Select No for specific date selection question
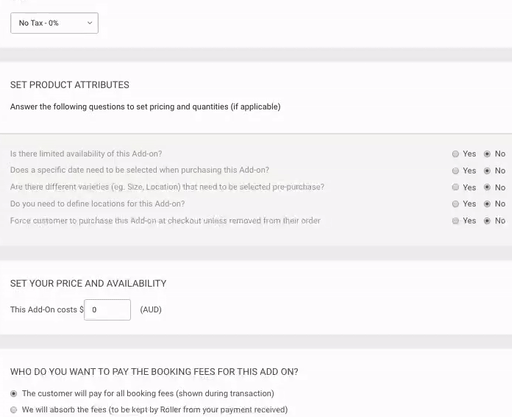Viewport: 512px width, 417px height. [487, 171]
